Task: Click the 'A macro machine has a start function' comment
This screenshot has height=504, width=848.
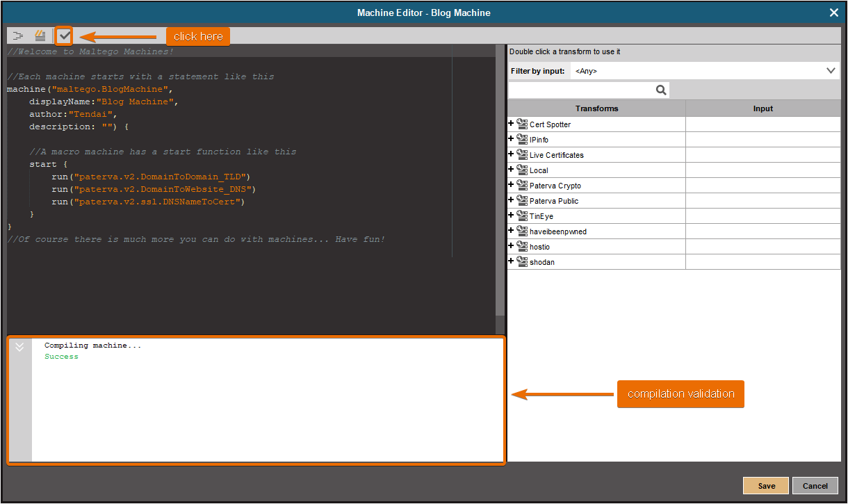Action: click(x=163, y=152)
